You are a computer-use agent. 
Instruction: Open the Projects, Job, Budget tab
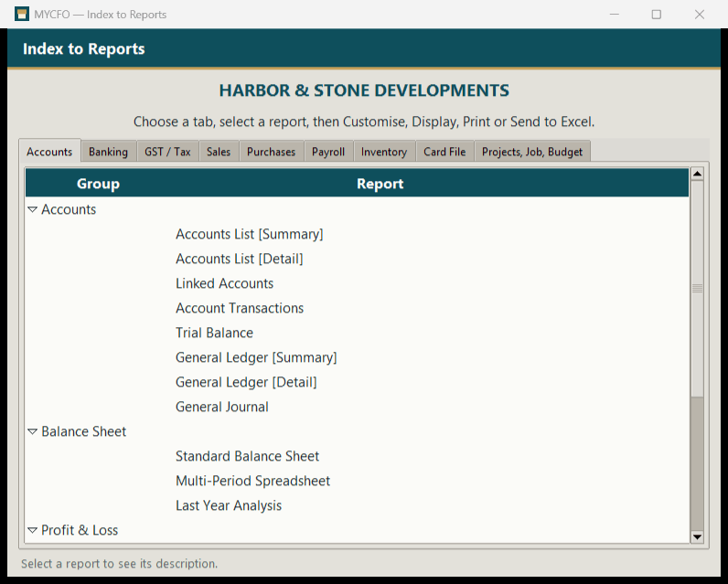(x=532, y=152)
